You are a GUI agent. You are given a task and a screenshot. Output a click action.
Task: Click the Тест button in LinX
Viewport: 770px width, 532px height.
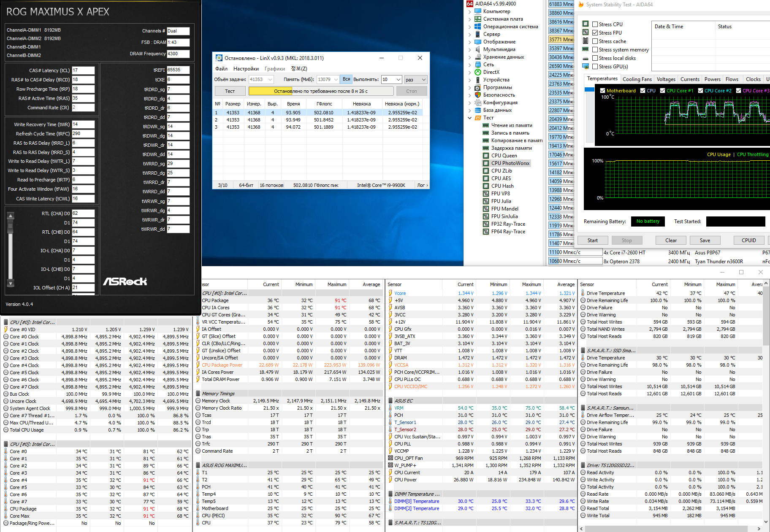click(x=230, y=91)
